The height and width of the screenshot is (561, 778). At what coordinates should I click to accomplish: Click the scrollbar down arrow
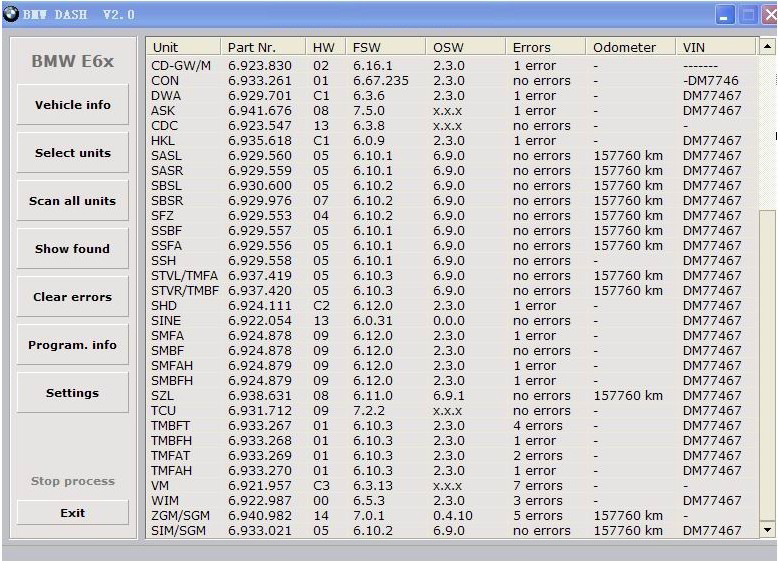point(767,529)
